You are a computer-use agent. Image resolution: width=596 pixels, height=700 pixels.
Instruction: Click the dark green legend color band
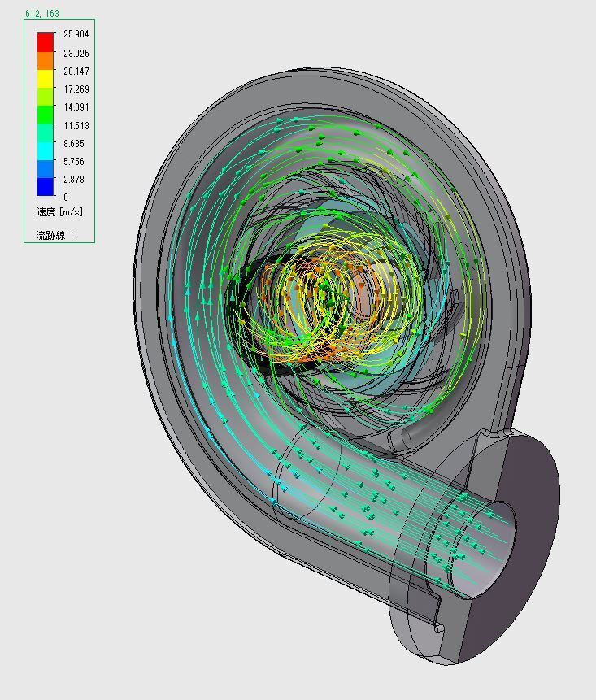click(x=45, y=115)
